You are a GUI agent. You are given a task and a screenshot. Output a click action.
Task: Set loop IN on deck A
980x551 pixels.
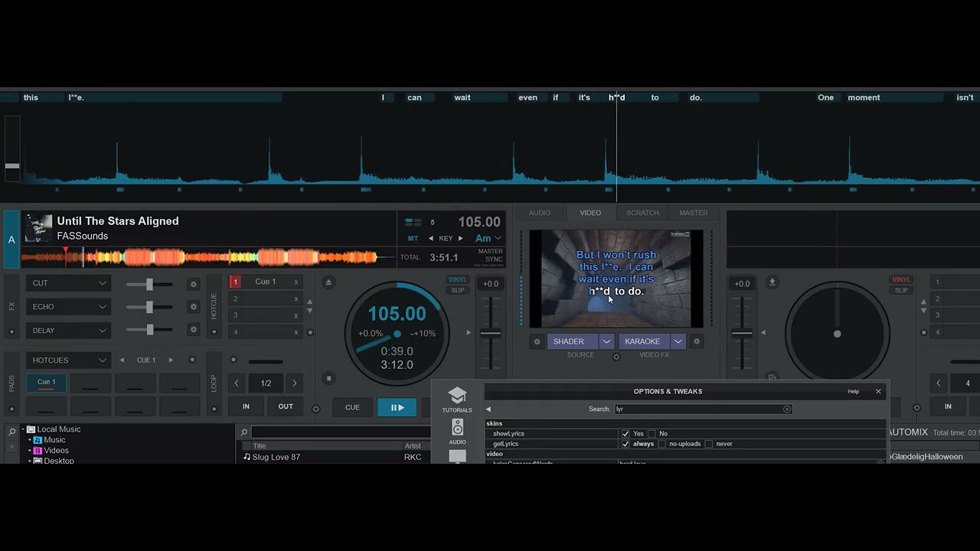[246, 406]
